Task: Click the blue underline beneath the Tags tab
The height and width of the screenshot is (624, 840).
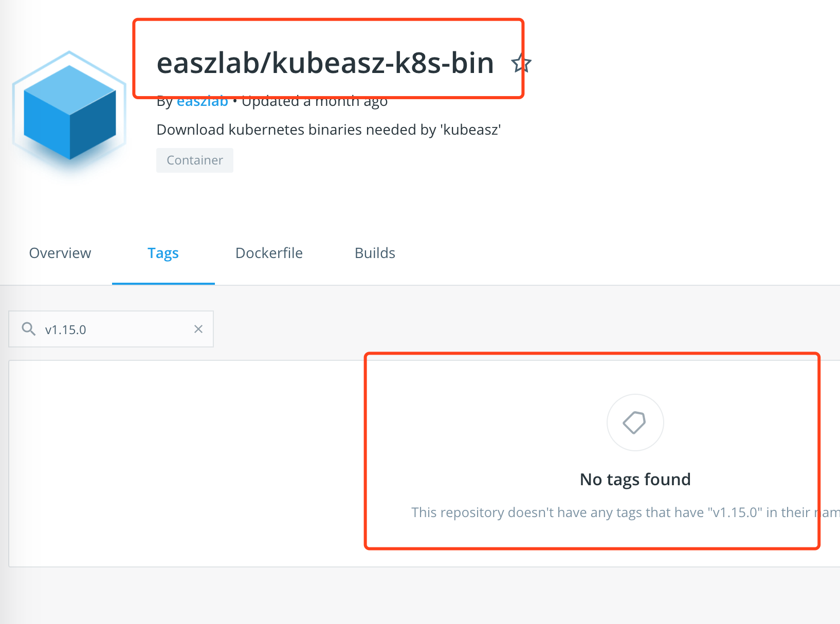Action: [163, 282]
